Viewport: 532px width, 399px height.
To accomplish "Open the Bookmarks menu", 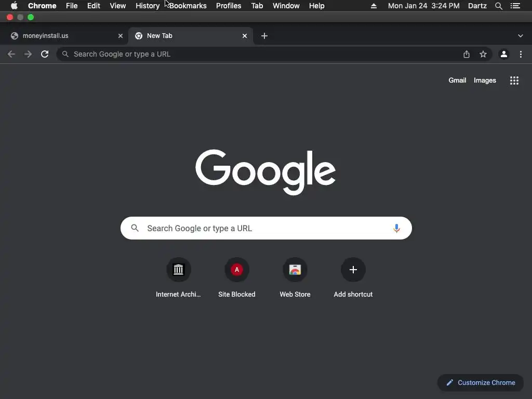I will (x=188, y=6).
